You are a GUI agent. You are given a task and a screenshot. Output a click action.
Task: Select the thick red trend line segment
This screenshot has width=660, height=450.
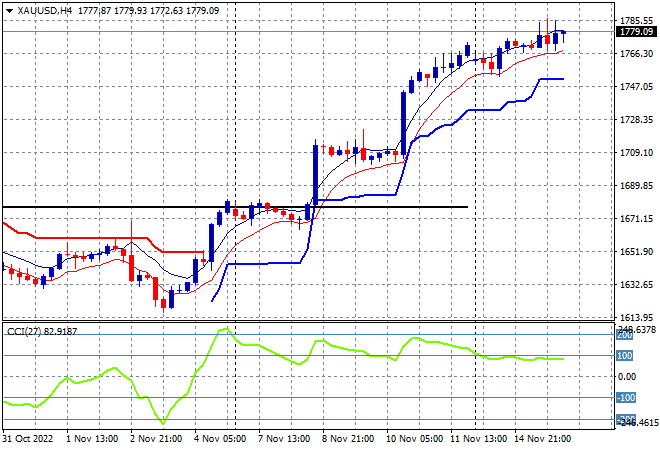104,238
